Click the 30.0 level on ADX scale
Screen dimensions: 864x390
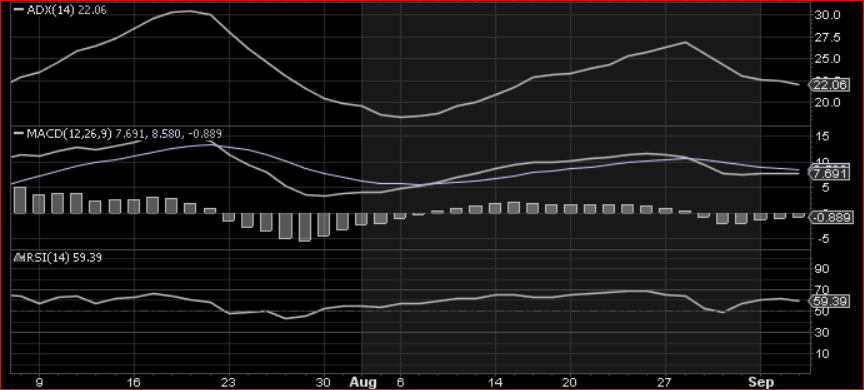[828, 15]
